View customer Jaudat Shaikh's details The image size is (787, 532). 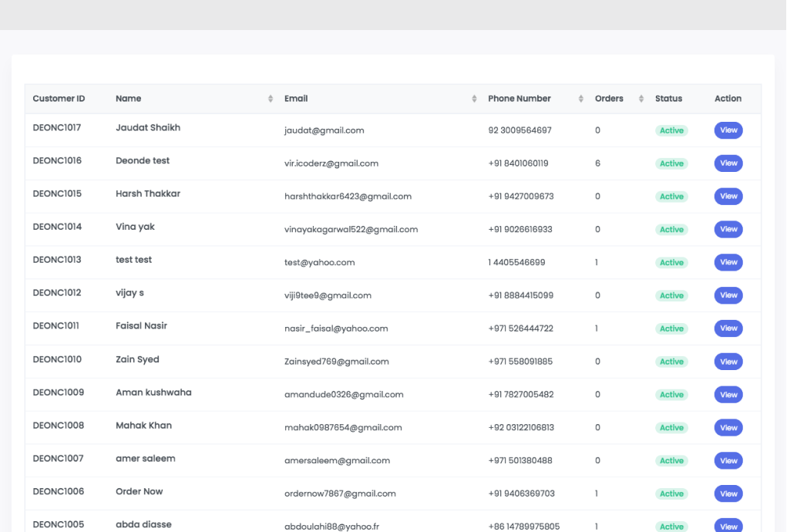[728, 130]
